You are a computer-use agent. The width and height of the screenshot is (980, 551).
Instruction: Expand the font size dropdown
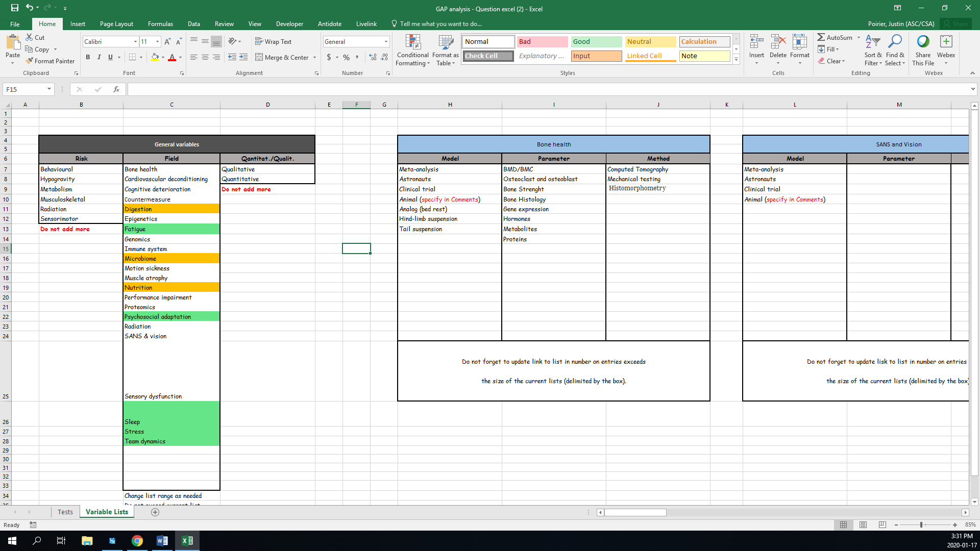[157, 41]
